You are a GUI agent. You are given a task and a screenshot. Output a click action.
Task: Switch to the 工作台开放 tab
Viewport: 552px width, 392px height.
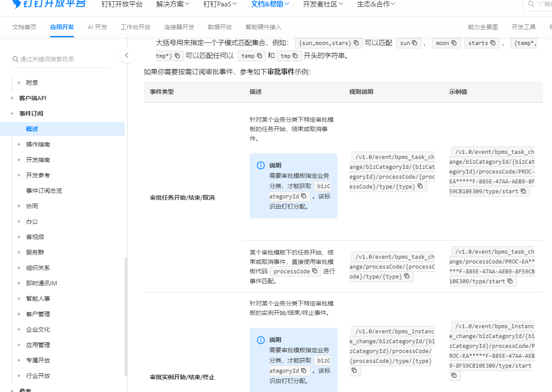(136, 27)
